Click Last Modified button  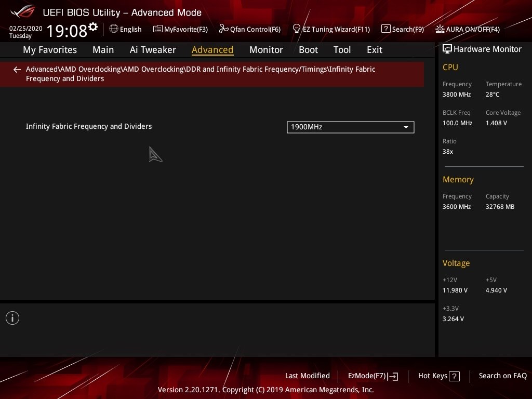(x=308, y=376)
